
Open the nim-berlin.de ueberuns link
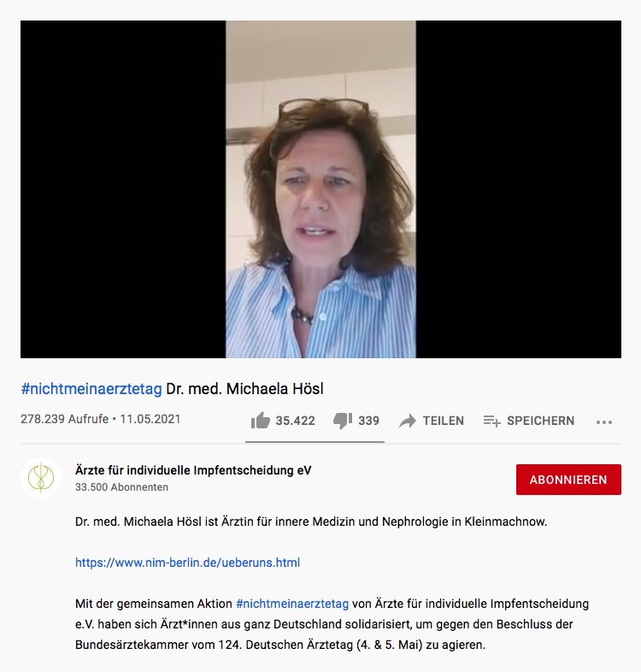(187, 563)
